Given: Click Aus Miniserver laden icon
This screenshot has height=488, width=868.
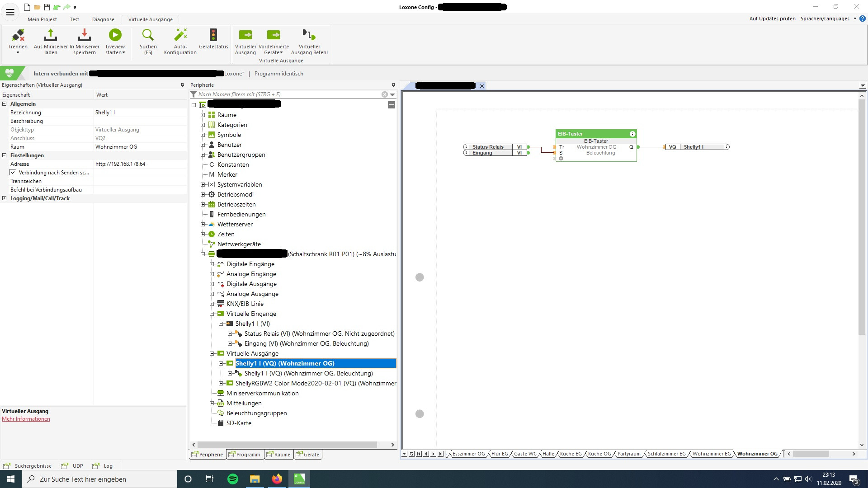Looking at the screenshot, I should point(51,35).
